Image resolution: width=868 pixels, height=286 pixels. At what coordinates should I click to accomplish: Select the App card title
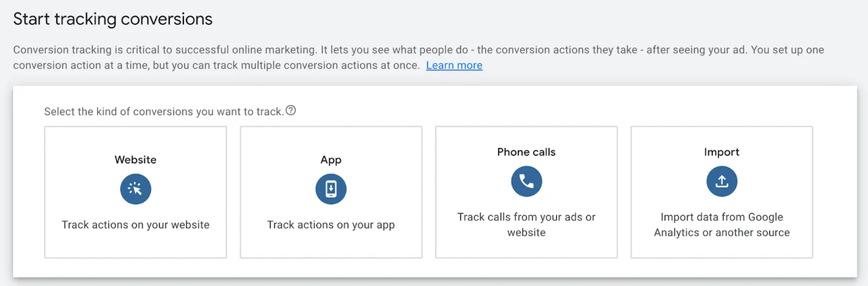[x=331, y=160]
